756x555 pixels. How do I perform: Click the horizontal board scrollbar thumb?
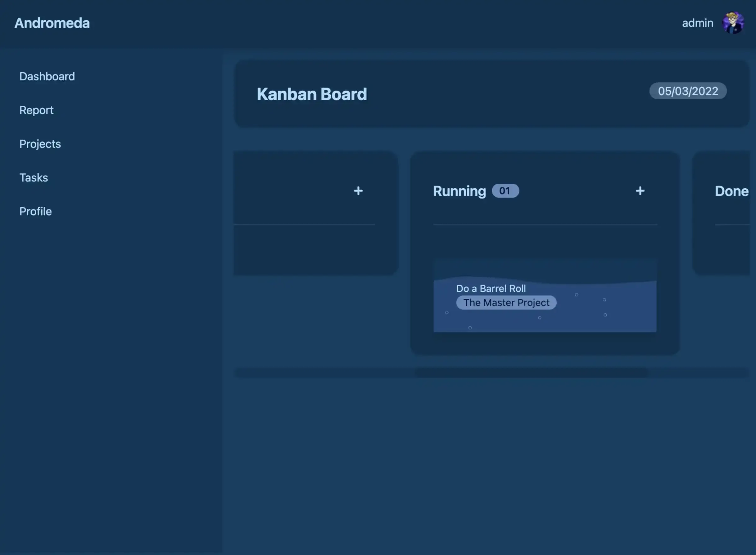pos(531,373)
